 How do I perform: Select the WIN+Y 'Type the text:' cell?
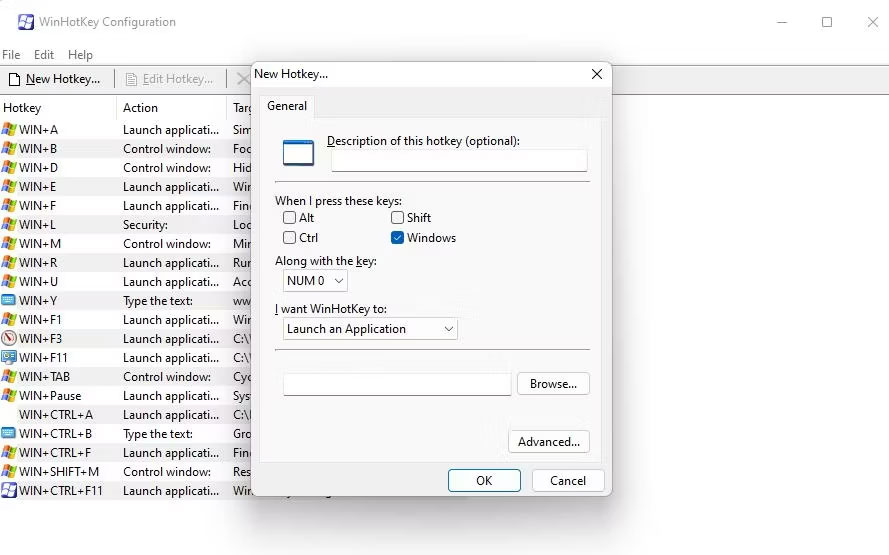click(158, 300)
